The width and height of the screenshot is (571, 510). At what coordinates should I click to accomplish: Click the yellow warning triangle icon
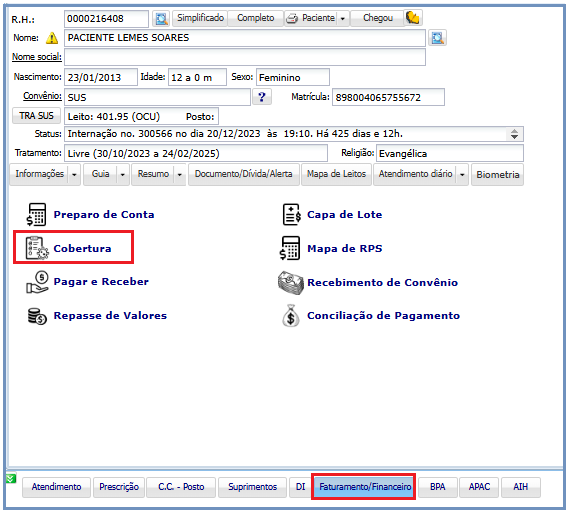pos(52,38)
